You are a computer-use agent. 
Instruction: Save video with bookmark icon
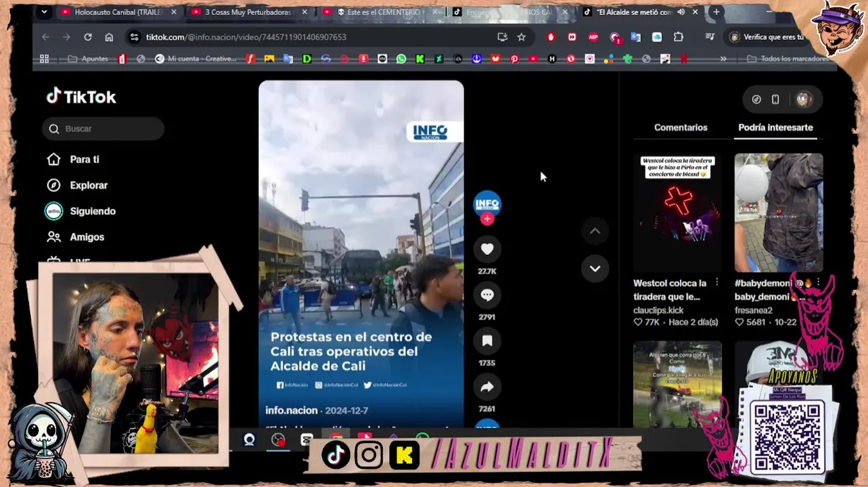coord(487,341)
